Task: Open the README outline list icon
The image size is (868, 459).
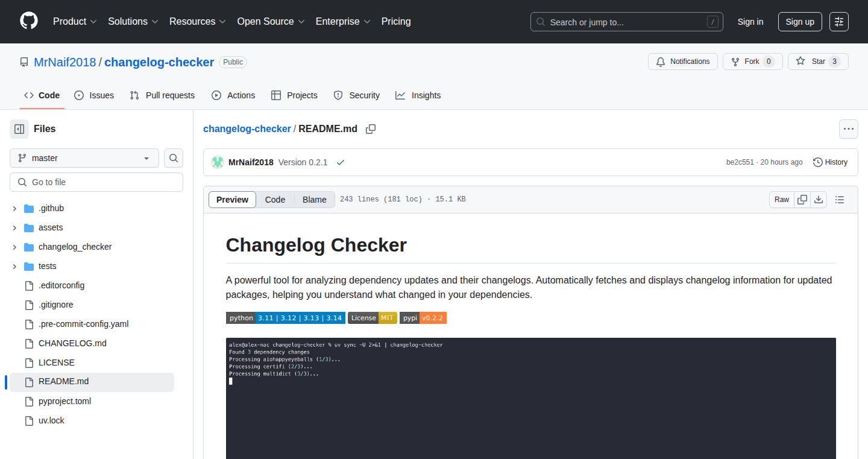Action: coord(840,200)
